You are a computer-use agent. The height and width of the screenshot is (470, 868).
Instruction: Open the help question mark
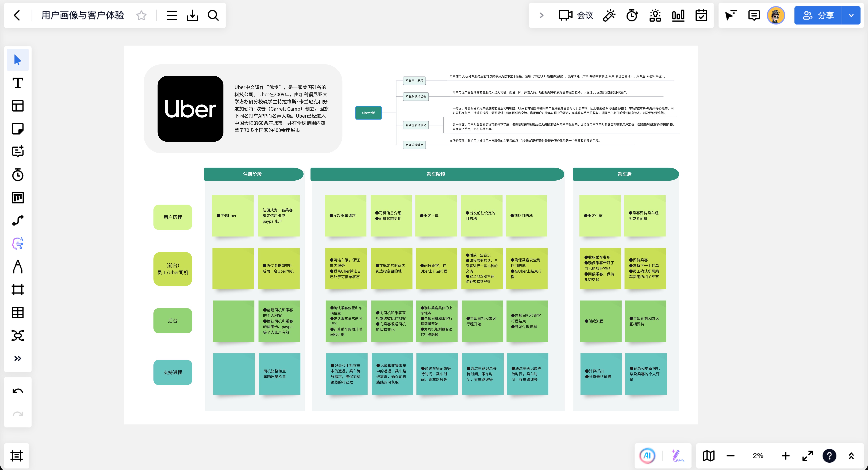tap(829, 456)
